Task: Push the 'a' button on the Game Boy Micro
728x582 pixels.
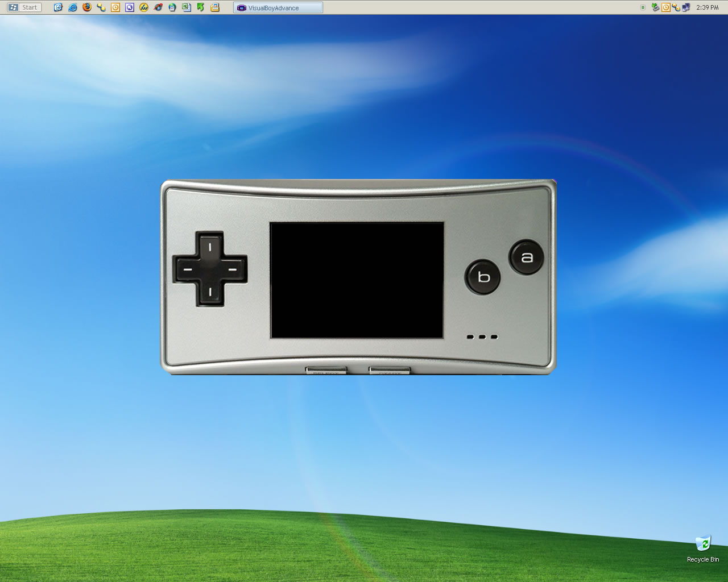Action: tap(527, 257)
